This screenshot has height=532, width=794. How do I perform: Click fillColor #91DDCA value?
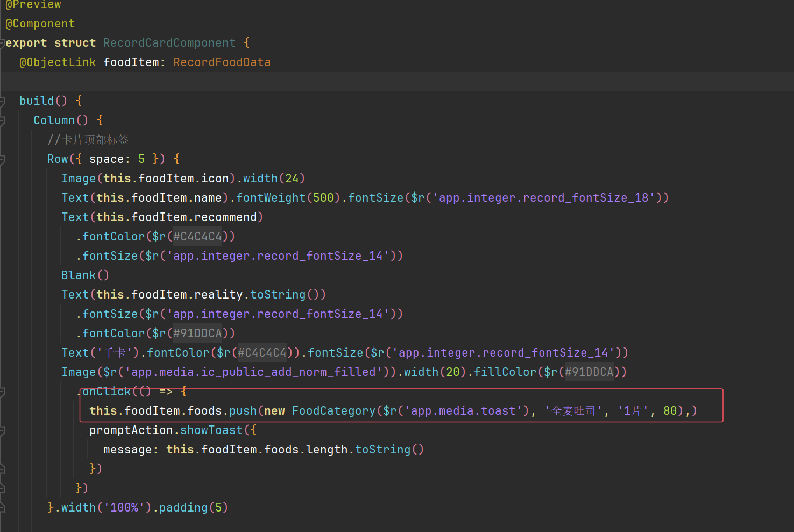click(x=589, y=372)
